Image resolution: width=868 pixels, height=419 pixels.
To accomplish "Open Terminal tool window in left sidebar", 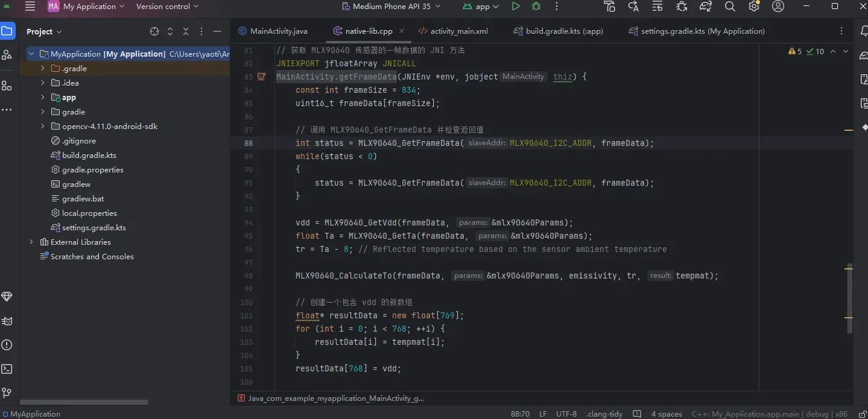I will pyautogui.click(x=7, y=369).
